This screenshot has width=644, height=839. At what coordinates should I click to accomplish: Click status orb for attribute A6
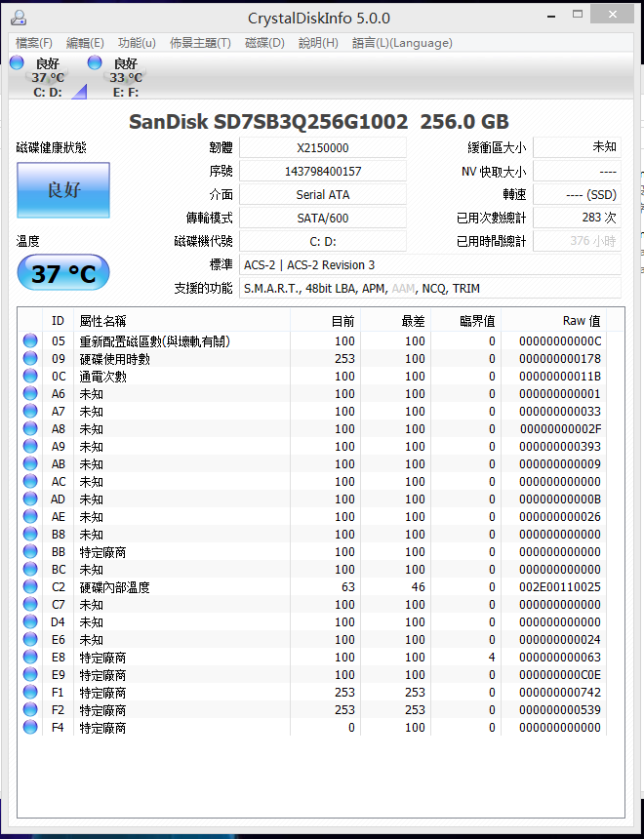click(x=30, y=394)
